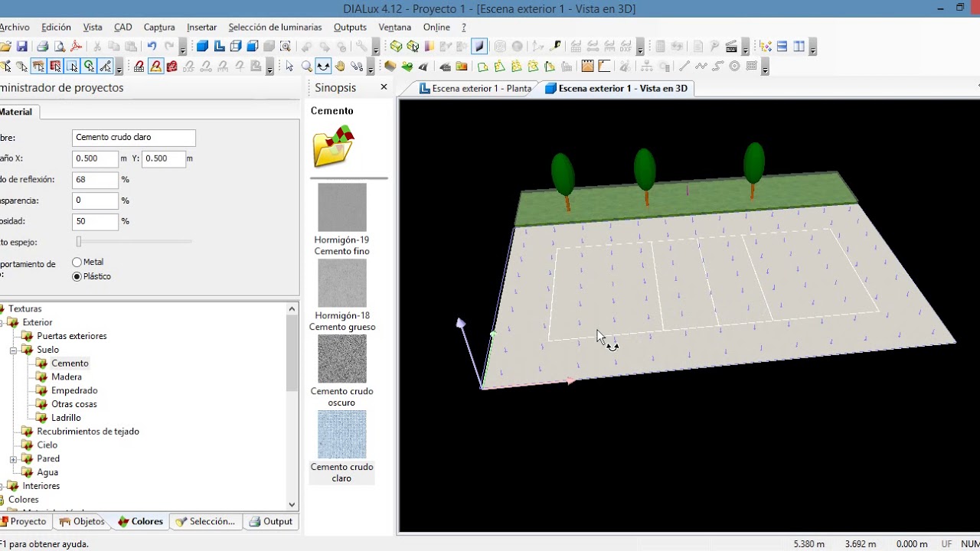Click the material name field Cemento crudo claro

[x=134, y=138]
